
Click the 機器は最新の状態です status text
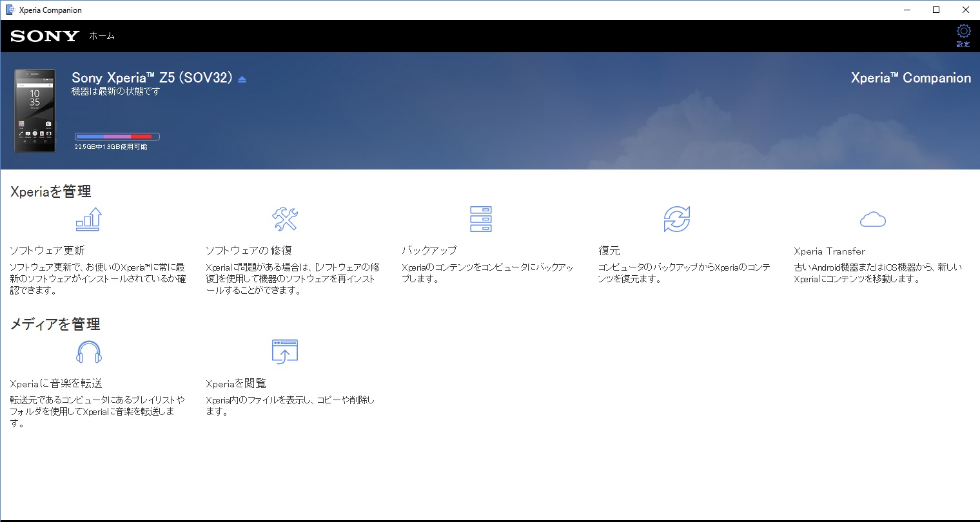116,92
